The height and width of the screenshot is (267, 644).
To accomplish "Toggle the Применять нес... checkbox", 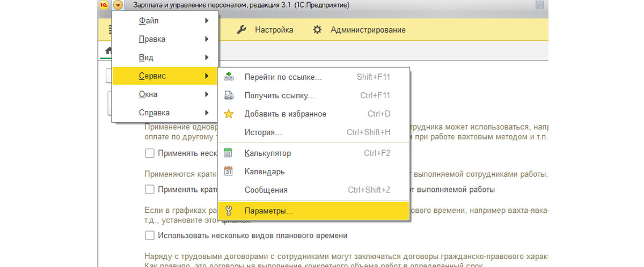I will tap(150, 153).
